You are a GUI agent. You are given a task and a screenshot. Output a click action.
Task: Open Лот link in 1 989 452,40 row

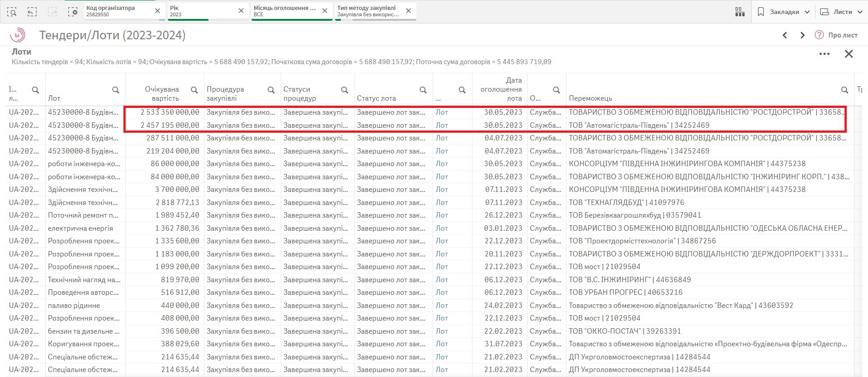tap(442, 215)
